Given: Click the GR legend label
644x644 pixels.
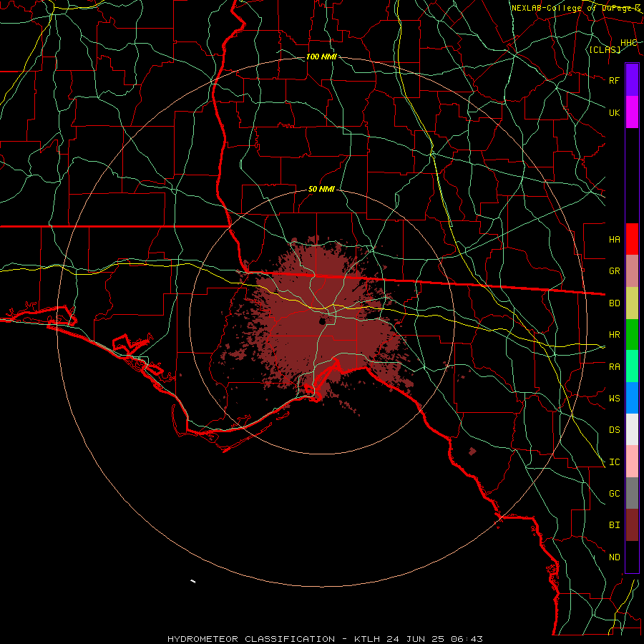Looking at the screenshot, I should (x=614, y=271).
